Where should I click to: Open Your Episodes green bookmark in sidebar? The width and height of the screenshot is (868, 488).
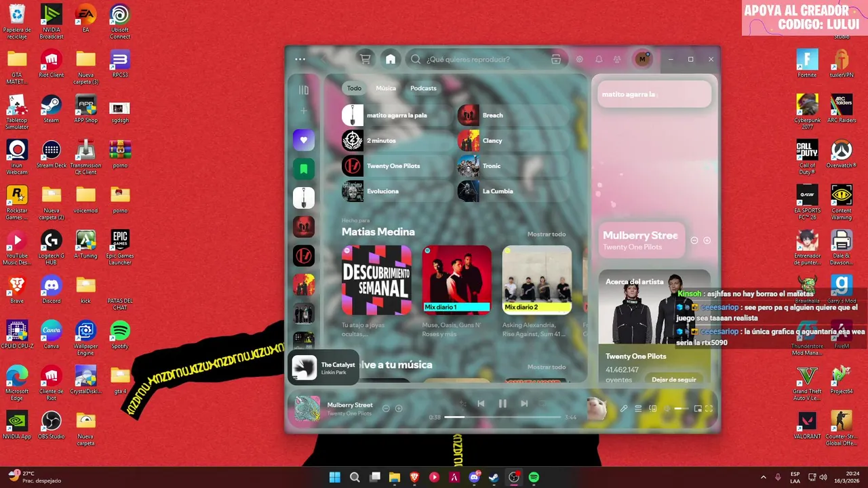304,169
